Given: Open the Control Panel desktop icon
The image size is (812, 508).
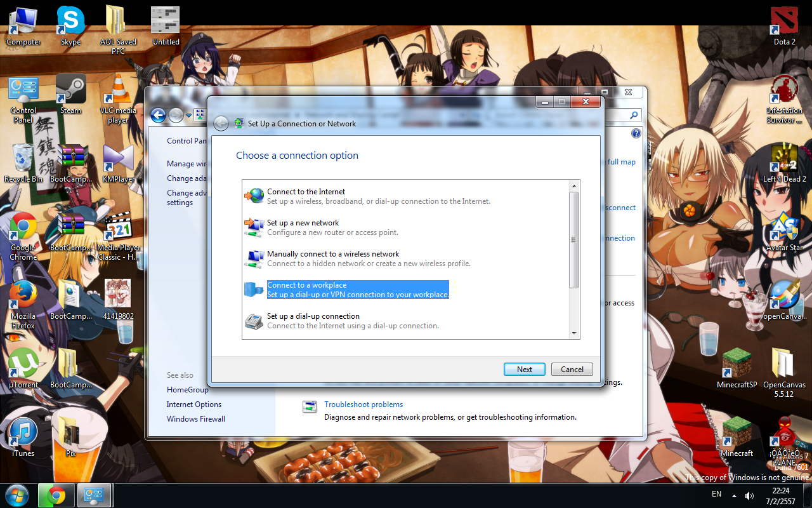Looking at the screenshot, I should (x=23, y=99).
